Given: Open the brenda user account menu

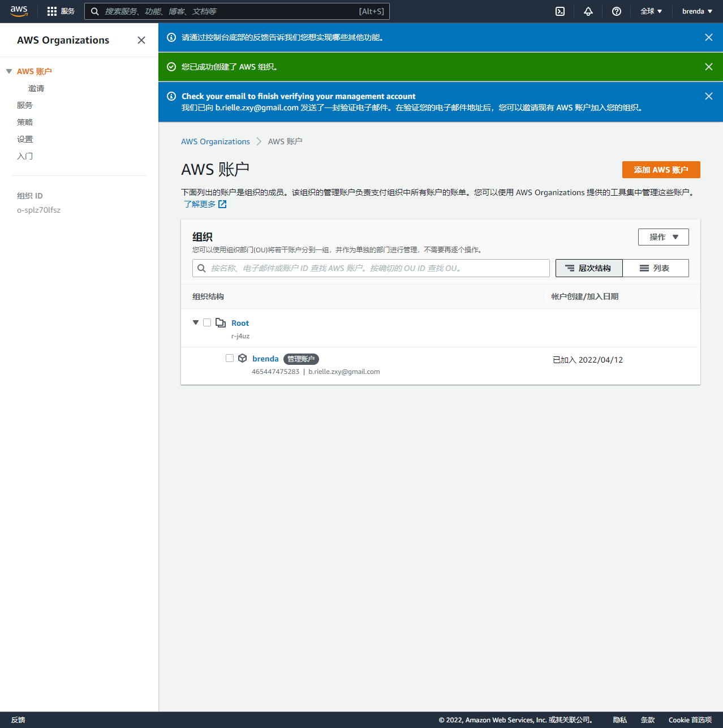Looking at the screenshot, I should (x=697, y=11).
